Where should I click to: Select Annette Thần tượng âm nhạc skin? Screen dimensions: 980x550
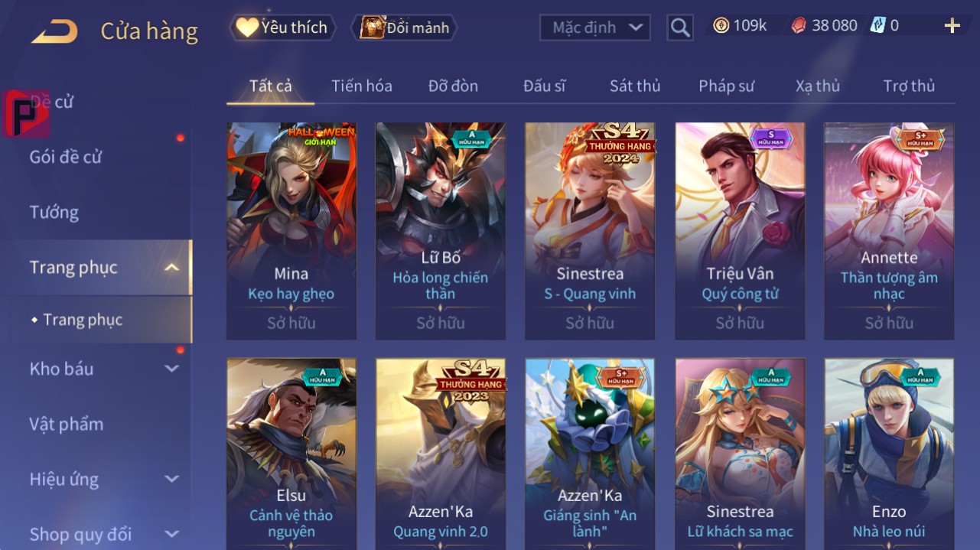pos(889,230)
